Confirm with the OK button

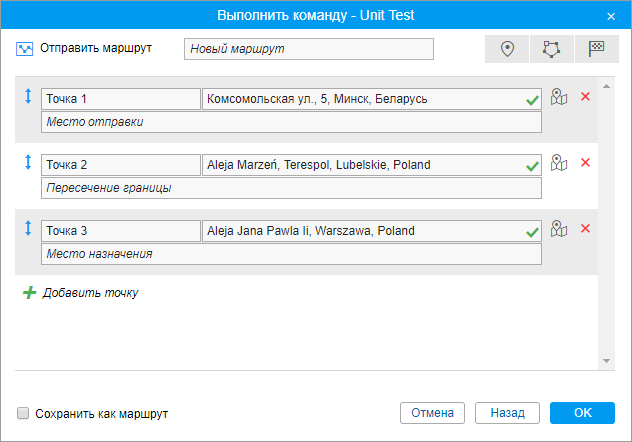pyautogui.click(x=582, y=413)
